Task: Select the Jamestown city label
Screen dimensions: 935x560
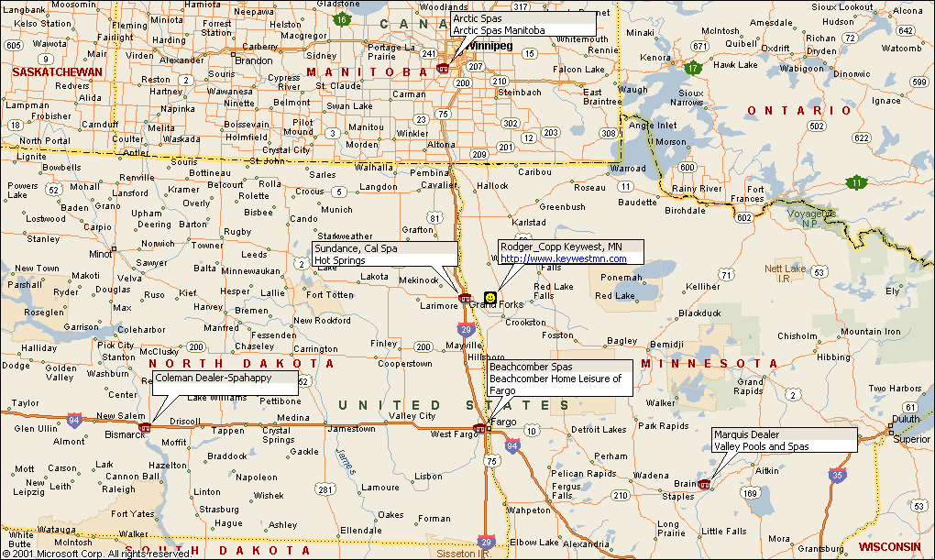Action: 351,428
